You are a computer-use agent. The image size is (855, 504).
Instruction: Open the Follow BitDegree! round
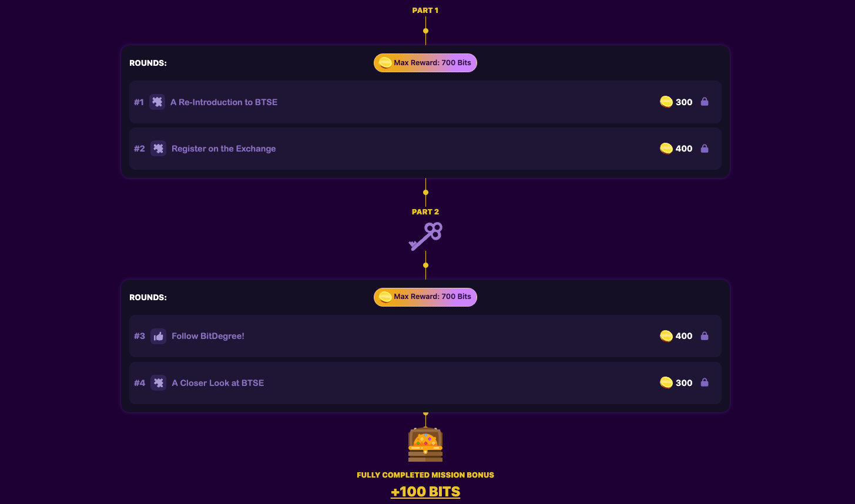coord(207,336)
